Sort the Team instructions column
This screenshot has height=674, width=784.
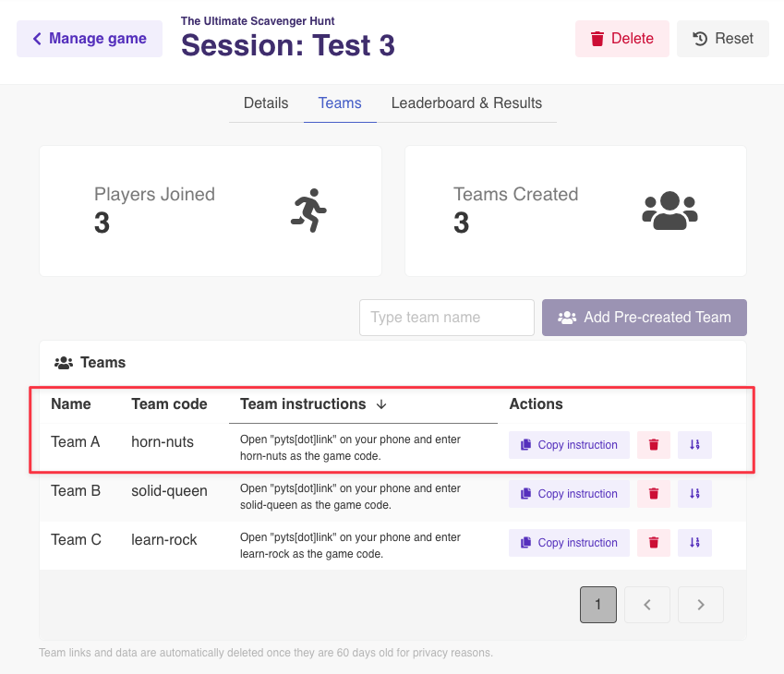(x=380, y=403)
